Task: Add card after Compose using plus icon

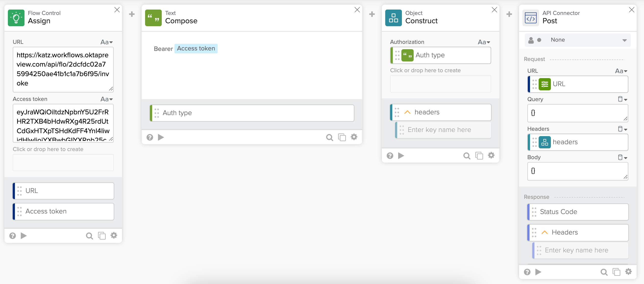Action: pyautogui.click(x=372, y=14)
